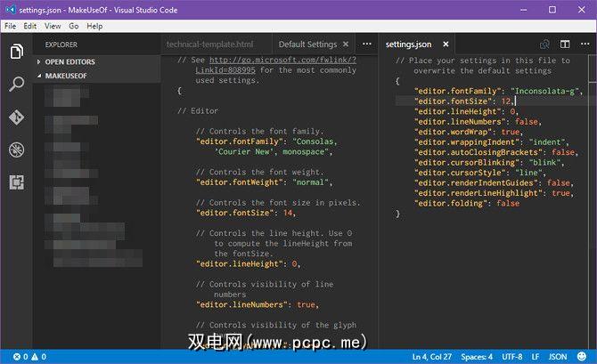This screenshot has height=364, width=597.
Task: Click the open changes icon near settings.json tab
Action: click(x=544, y=44)
